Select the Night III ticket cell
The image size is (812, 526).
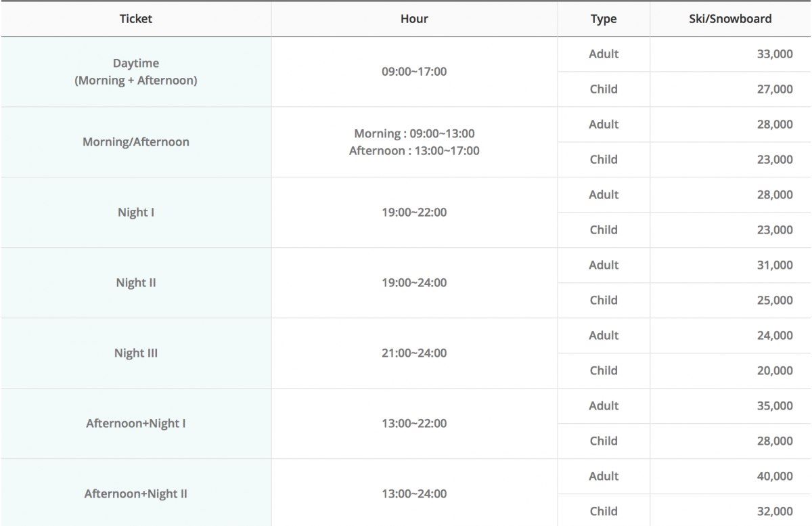(x=135, y=353)
